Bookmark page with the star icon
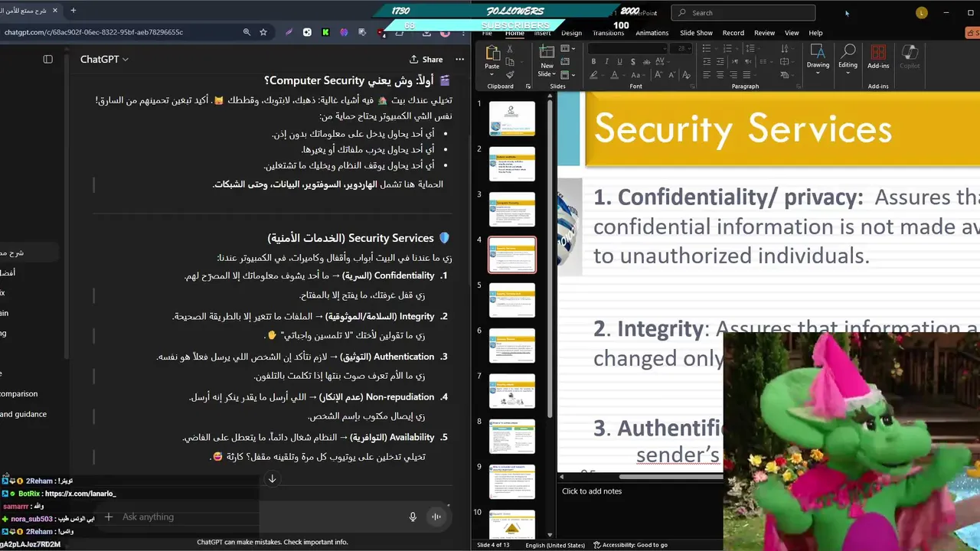The height and width of the screenshot is (551, 980). (263, 32)
